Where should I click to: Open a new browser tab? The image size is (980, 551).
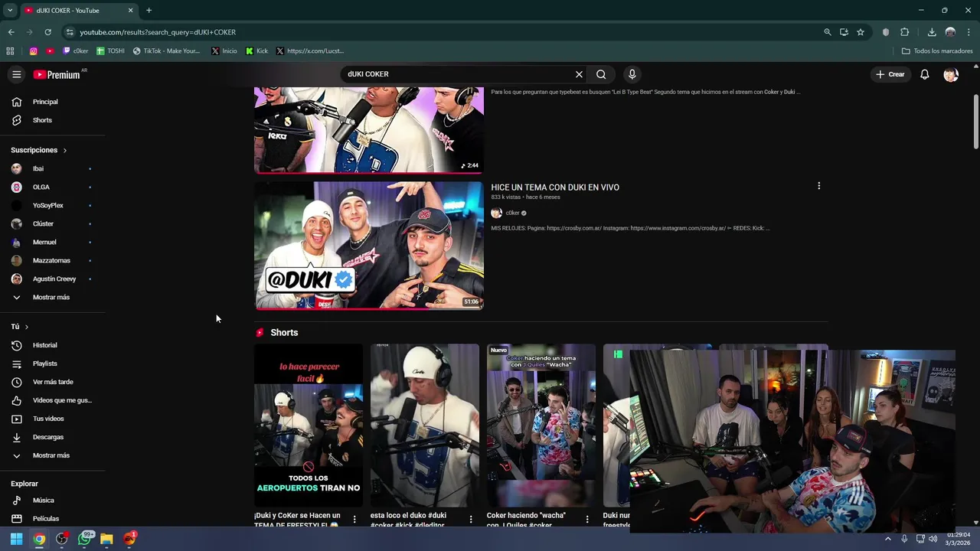click(149, 10)
